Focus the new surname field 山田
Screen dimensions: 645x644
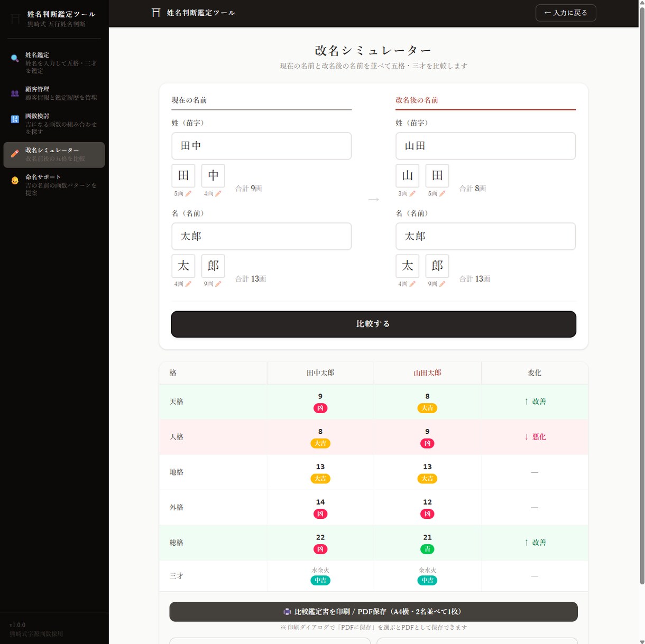click(485, 146)
